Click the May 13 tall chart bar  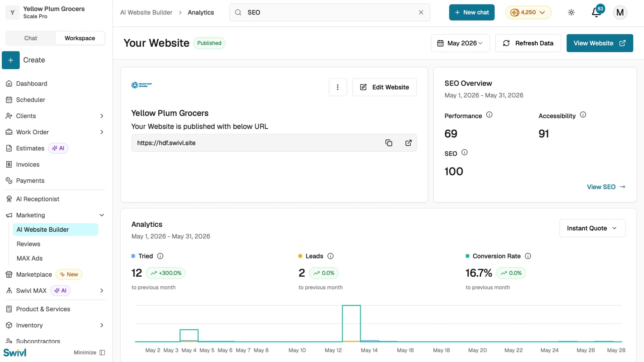(x=351, y=323)
